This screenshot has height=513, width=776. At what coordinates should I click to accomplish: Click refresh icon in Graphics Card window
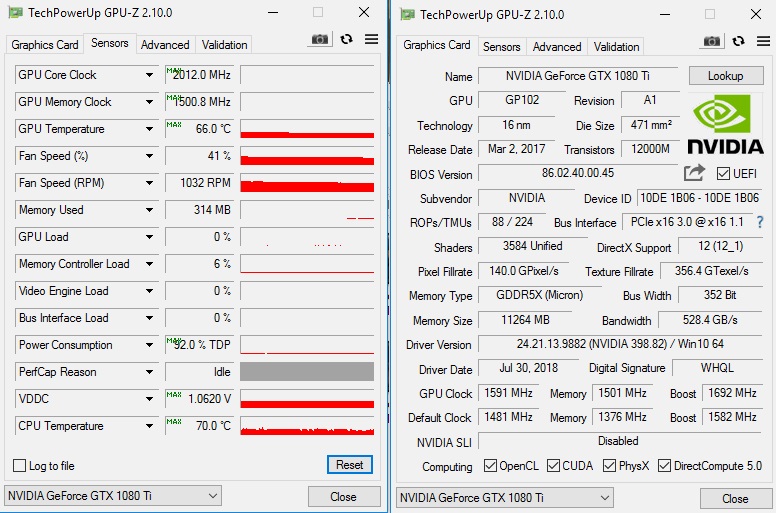(x=738, y=41)
